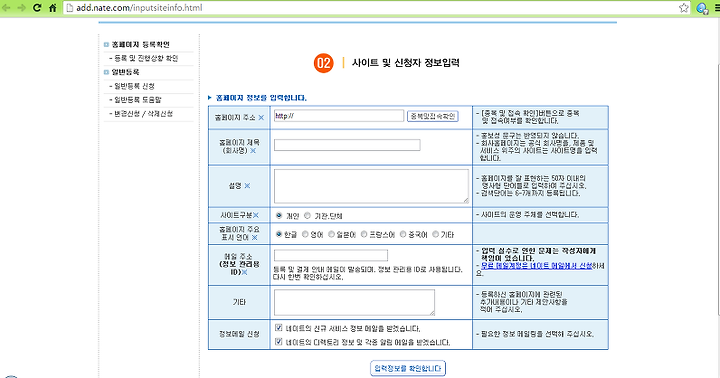Screen dimensions: 720x378
Task: Select the 프랑스어 language radio button
Action: click(364, 234)
